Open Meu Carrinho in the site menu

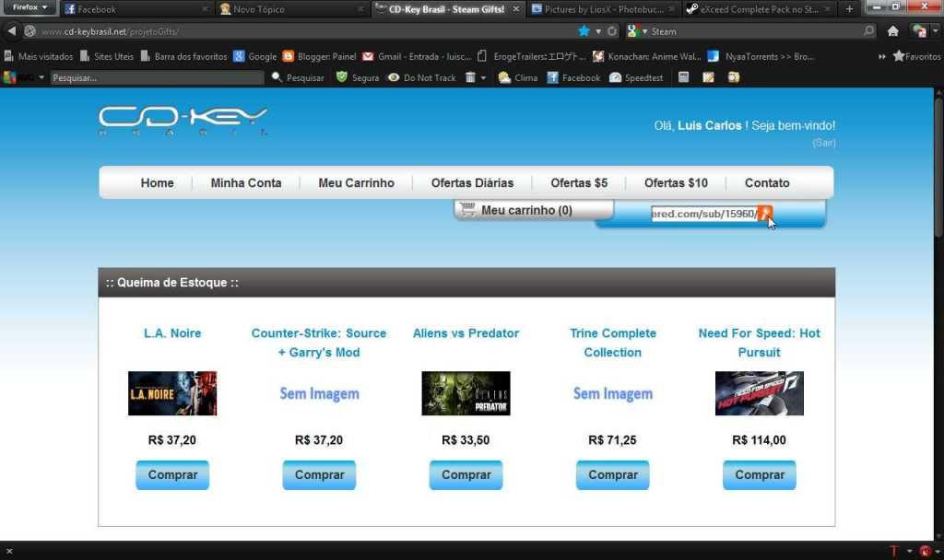[357, 183]
